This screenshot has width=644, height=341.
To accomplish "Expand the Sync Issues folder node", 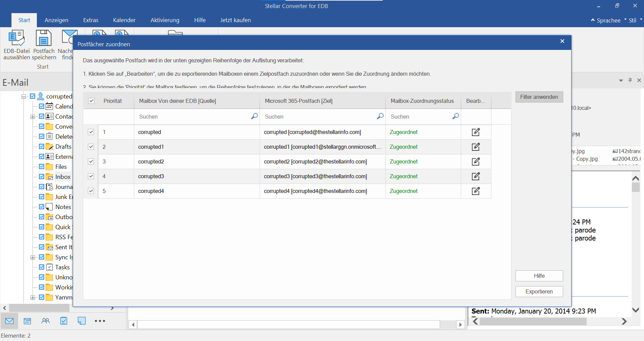I will click(x=33, y=257).
